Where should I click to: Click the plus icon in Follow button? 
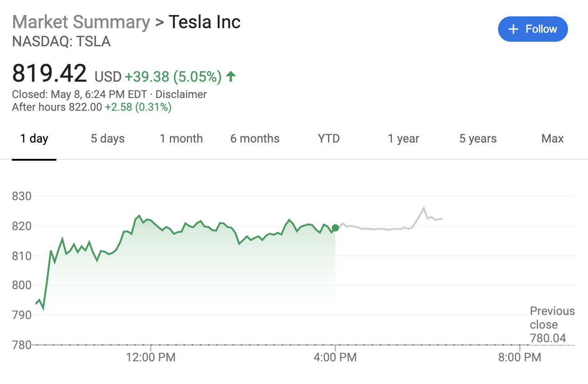tap(513, 30)
